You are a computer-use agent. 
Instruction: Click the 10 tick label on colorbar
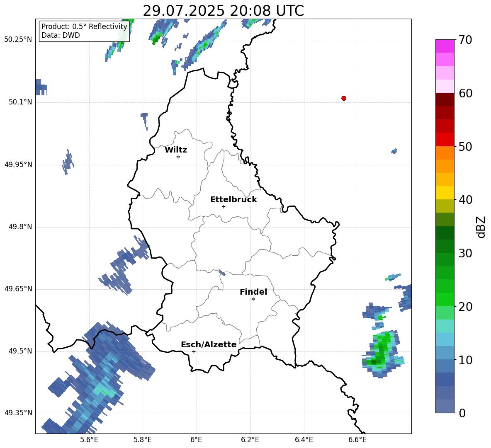tap(465, 360)
